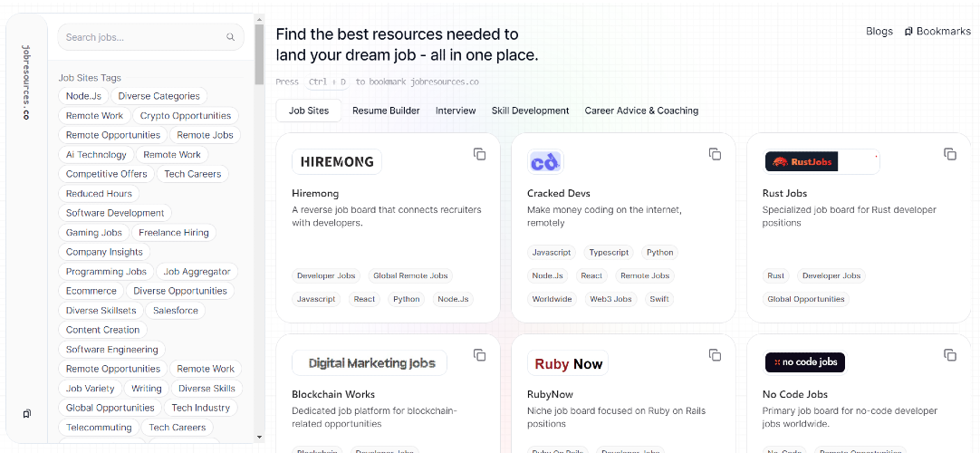This screenshot has width=980, height=453.
Task: Open the RustJobs logo
Action: click(x=821, y=162)
